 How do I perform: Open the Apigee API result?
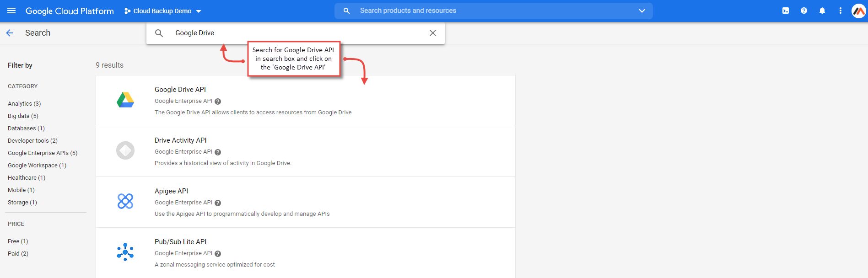[306, 202]
